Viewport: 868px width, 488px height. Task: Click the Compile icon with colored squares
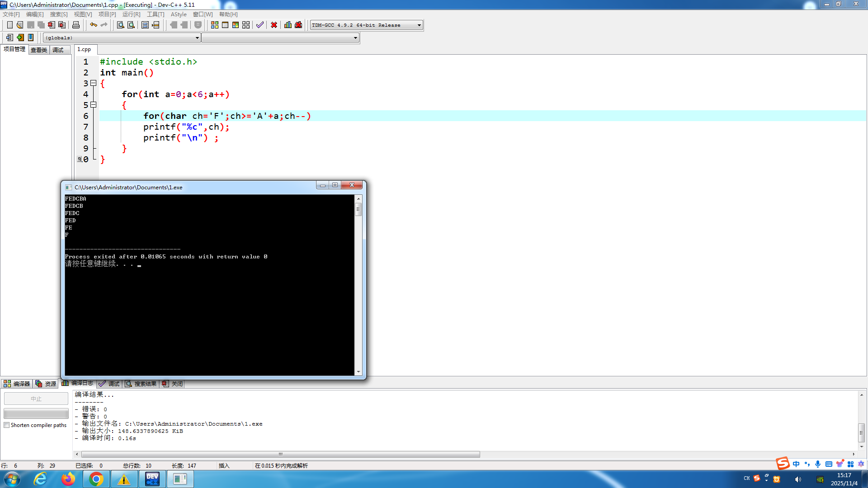click(215, 25)
